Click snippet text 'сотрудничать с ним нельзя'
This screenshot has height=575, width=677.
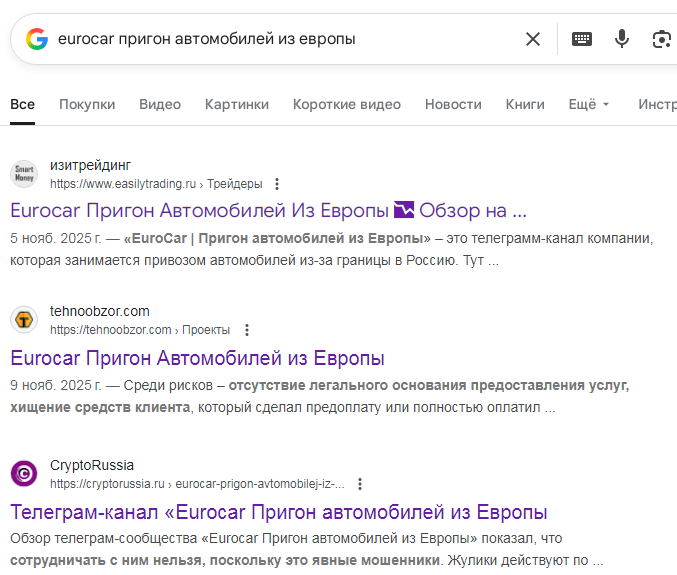point(108,560)
